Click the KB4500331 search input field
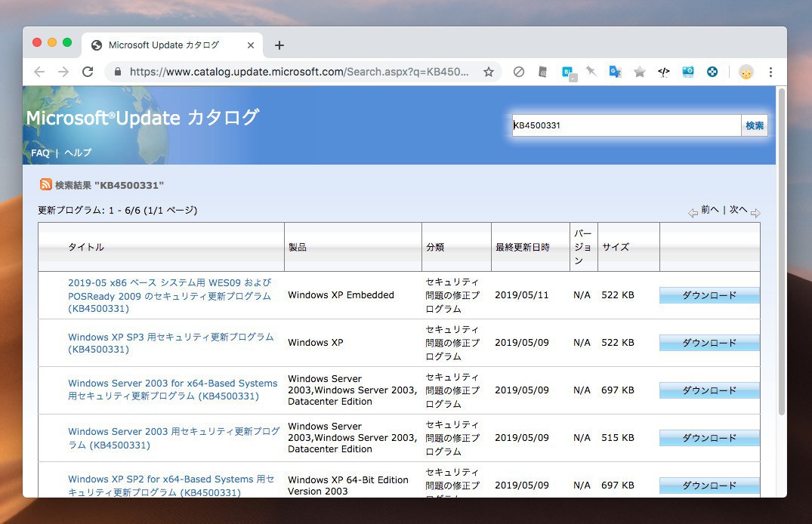The width and height of the screenshot is (812, 524). coord(625,126)
